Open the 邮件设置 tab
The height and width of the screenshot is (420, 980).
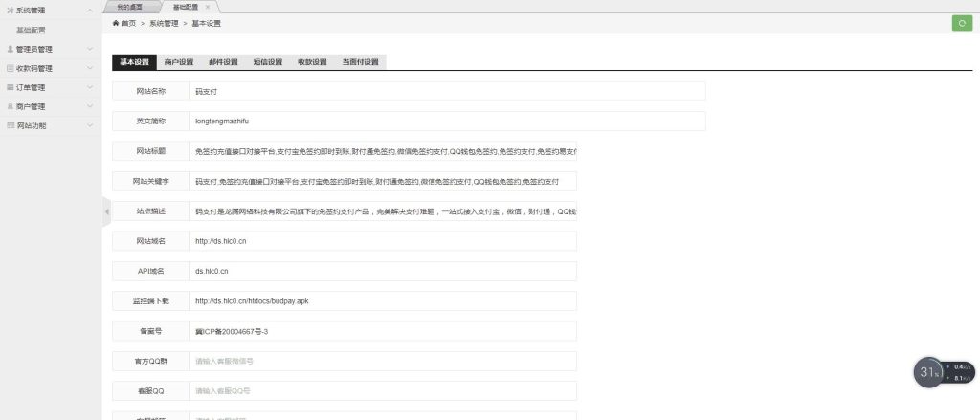pyautogui.click(x=223, y=62)
